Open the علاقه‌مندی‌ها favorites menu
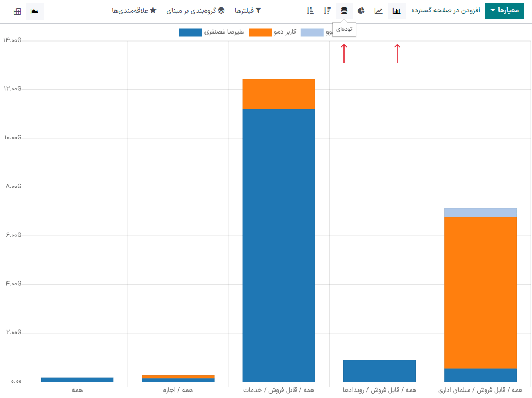 [x=134, y=11]
